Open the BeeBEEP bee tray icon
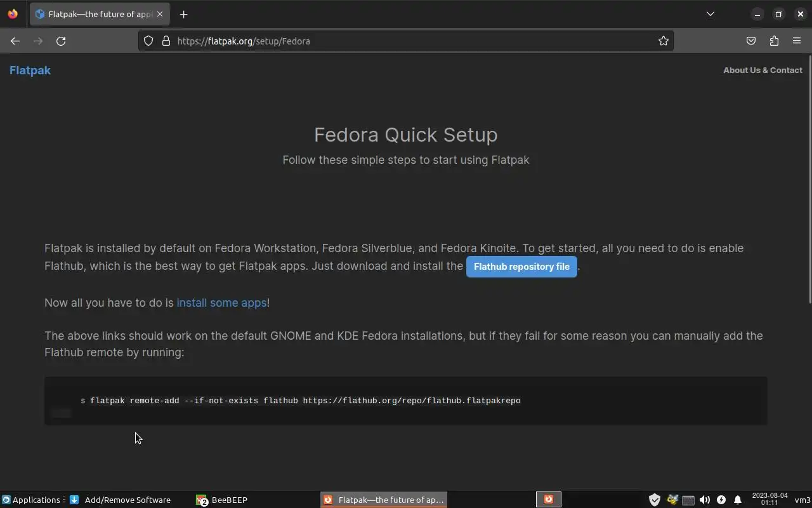This screenshot has width=812, height=508. coord(672,500)
